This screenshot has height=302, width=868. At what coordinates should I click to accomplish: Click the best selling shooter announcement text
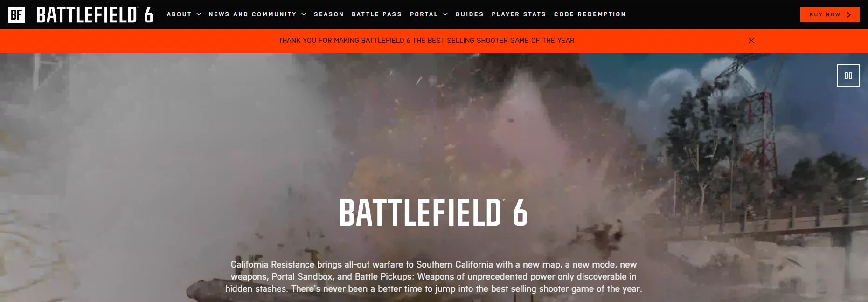pos(426,41)
